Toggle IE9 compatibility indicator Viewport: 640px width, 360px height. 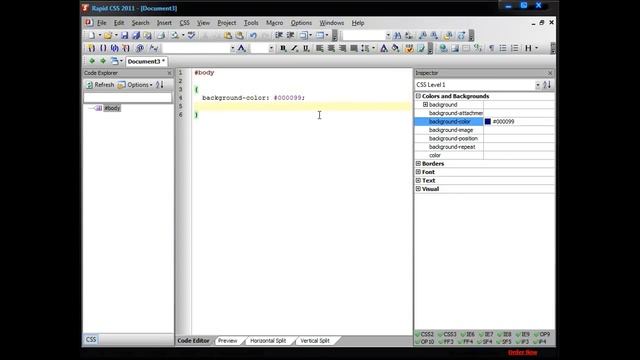(523, 334)
